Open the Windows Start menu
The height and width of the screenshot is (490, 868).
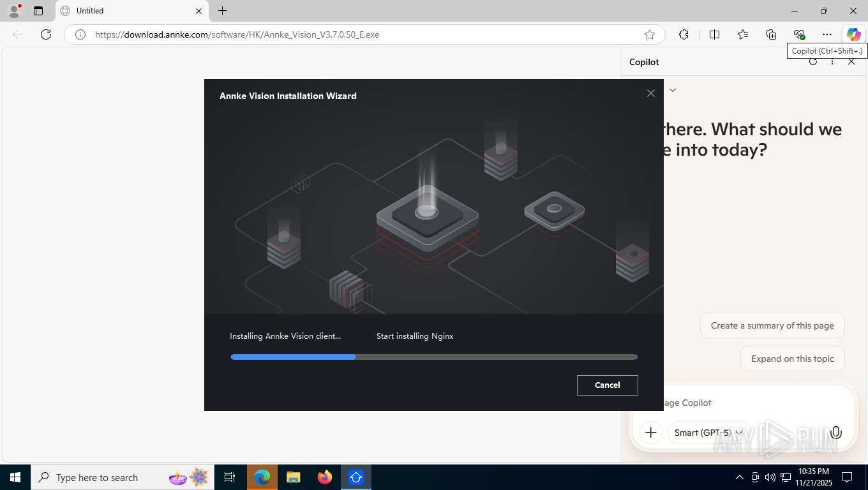click(15, 477)
